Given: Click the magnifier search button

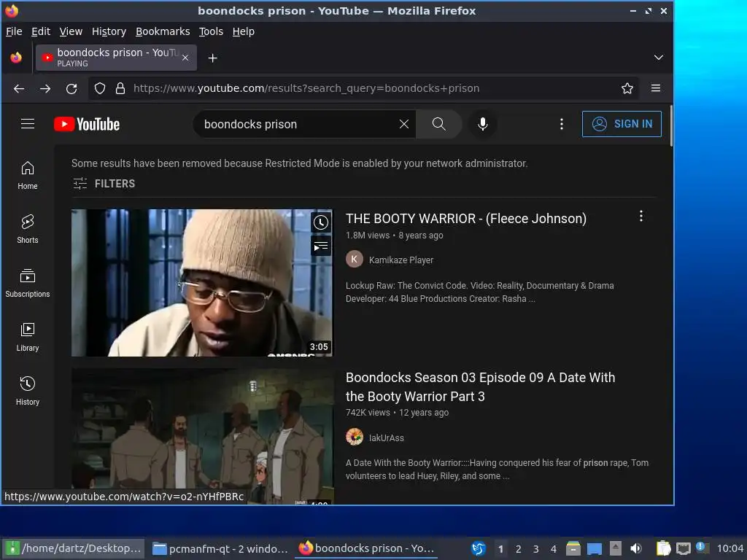Looking at the screenshot, I should (438, 124).
